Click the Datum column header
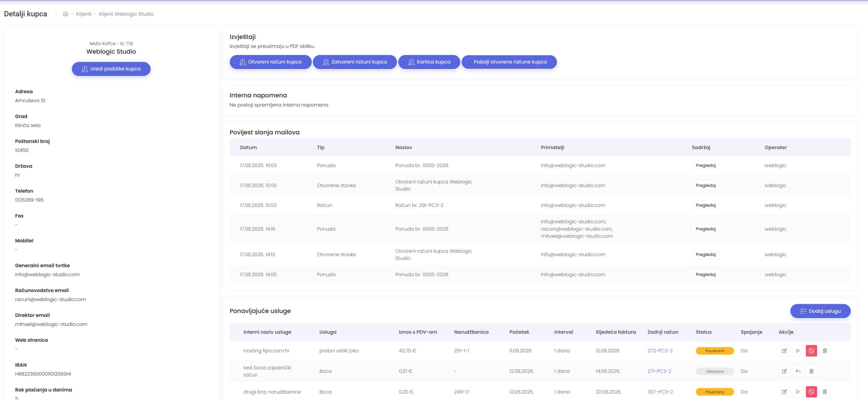Image resolution: width=868 pixels, height=400 pixels. pyautogui.click(x=248, y=147)
